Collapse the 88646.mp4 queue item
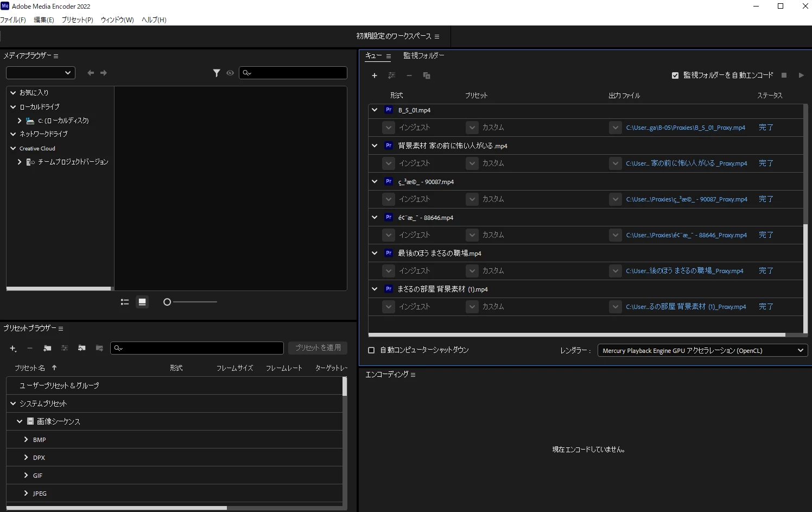The height and width of the screenshot is (512, 812). tap(375, 217)
